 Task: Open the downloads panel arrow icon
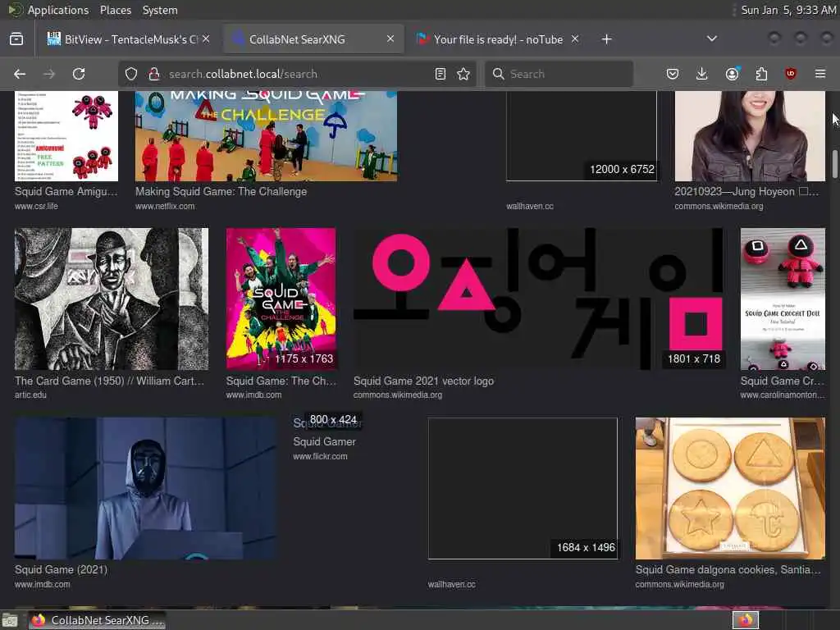[x=702, y=74]
